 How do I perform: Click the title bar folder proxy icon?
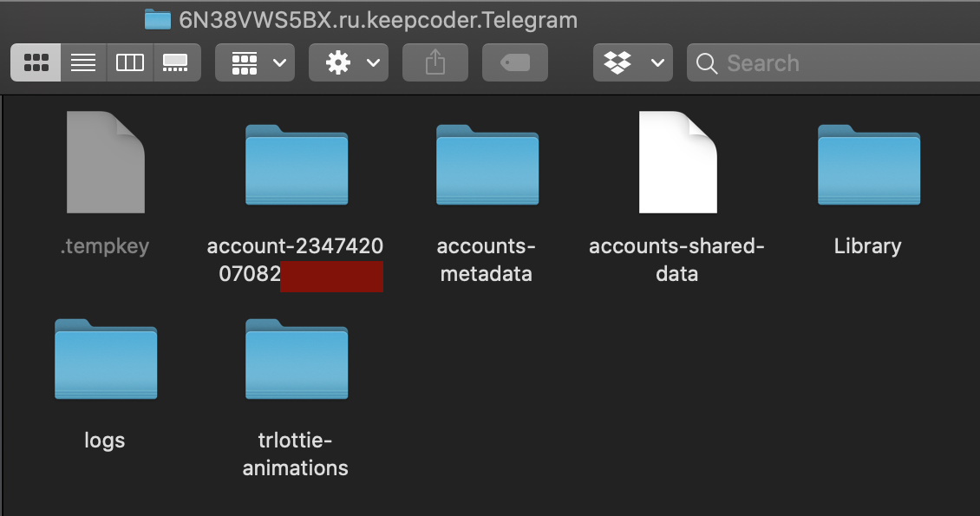pyautogui.click(x=158, y=20)
